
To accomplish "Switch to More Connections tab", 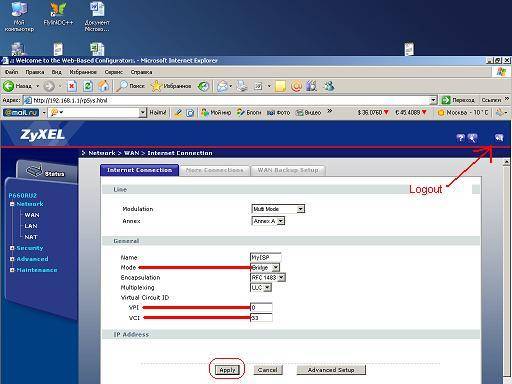I will [x=215, y=170].
